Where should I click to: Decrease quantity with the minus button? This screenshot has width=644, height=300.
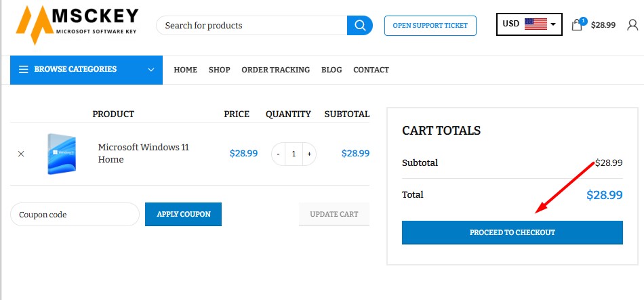coord(278,154)
